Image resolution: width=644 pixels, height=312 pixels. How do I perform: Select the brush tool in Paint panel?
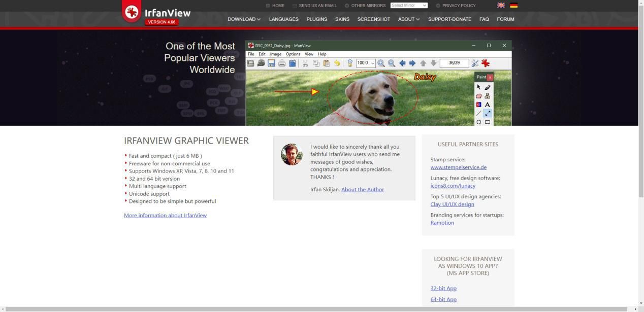(488, 87)
